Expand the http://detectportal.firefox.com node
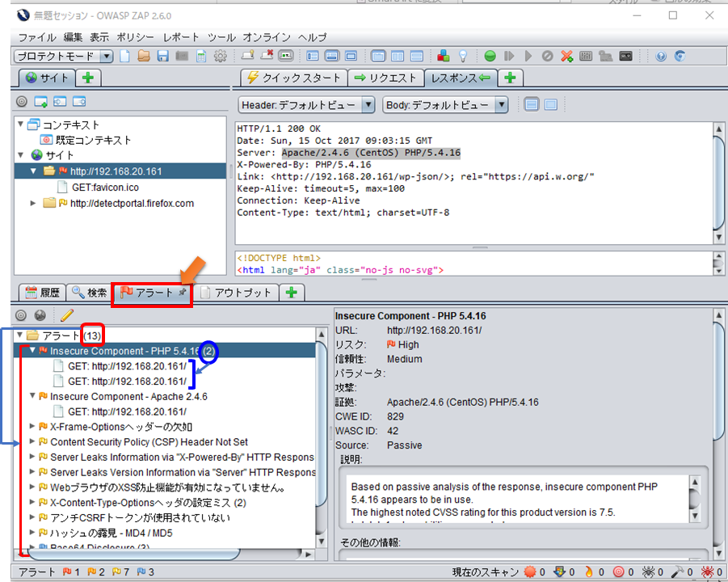Screen dimensions: 728x582 32,203
